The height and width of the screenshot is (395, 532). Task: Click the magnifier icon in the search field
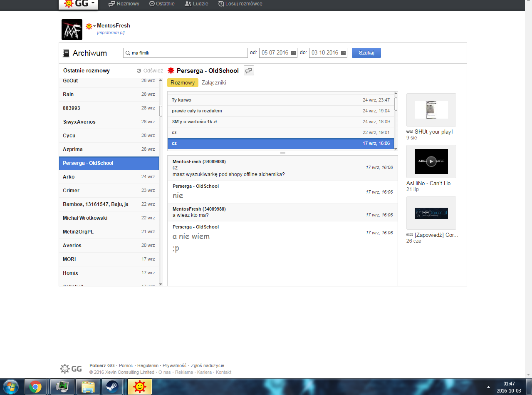point(127,53)
